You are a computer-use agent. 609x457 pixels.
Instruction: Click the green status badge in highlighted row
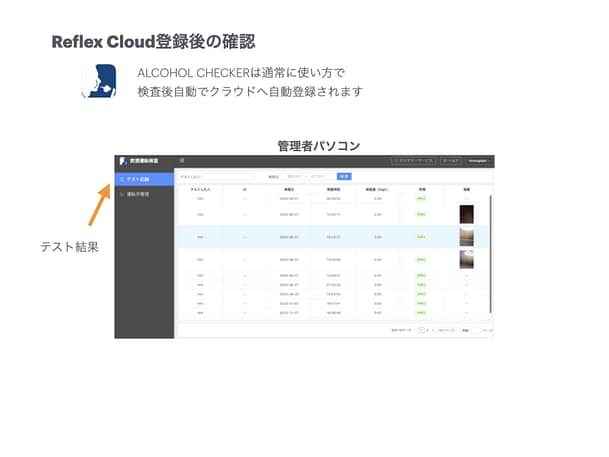point(421,237)
